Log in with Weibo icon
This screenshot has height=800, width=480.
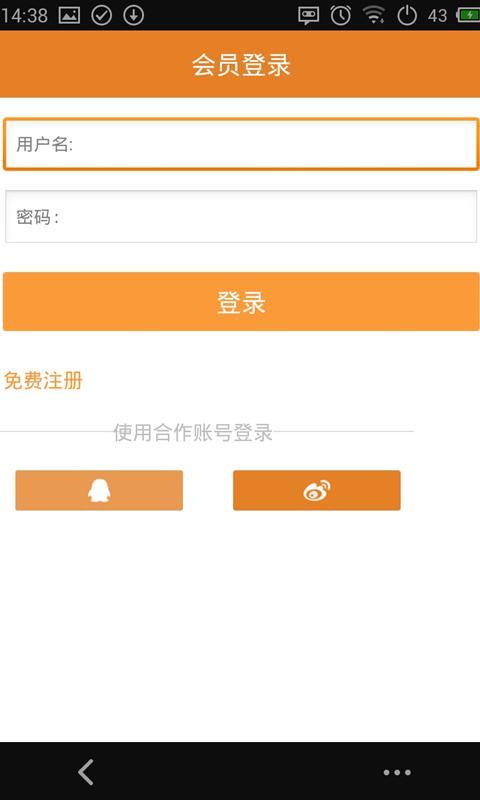(x=317, y=490)
